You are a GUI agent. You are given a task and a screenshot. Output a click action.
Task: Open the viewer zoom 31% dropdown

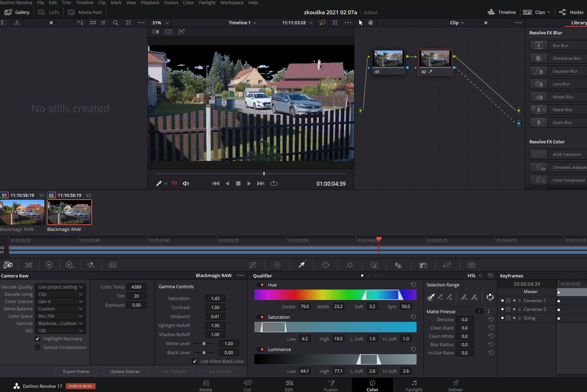160,23
